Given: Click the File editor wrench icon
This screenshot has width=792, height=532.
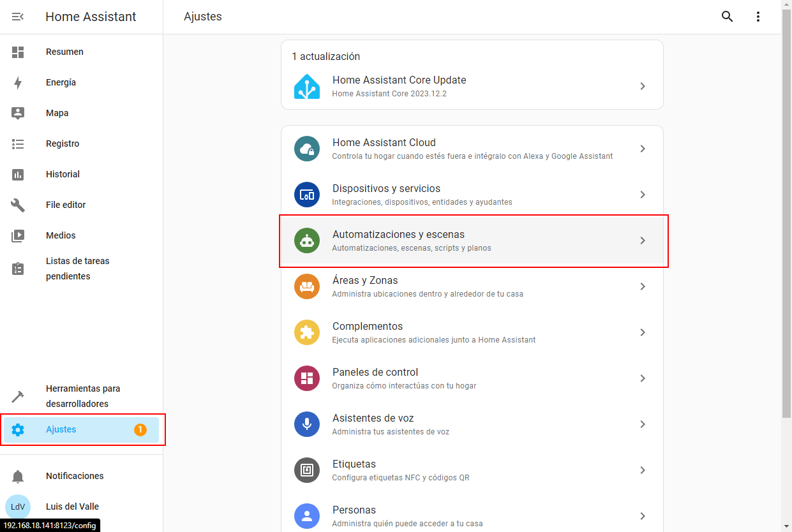Looking at the screenshot, I should click(18, 205).
